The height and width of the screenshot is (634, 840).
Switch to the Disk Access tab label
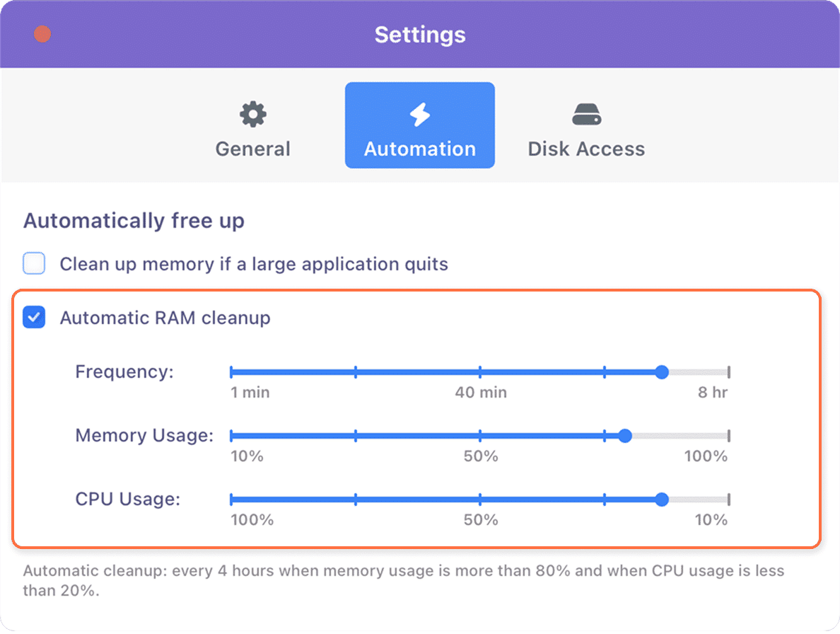(587, 149)
